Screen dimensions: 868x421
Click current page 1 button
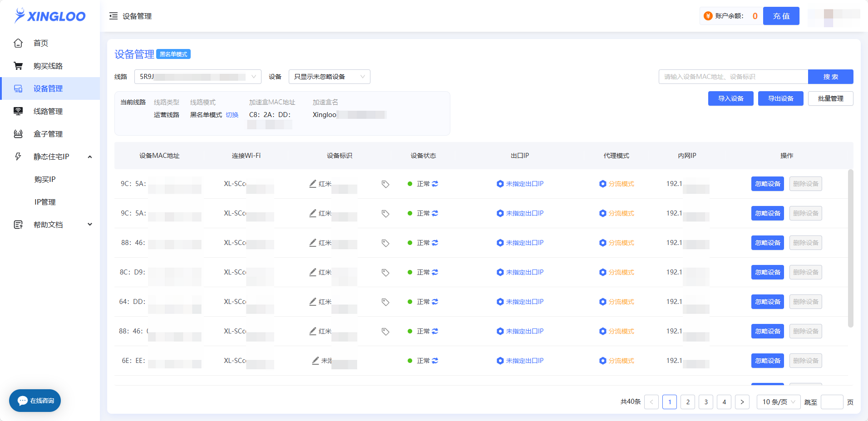pos(670,402)
